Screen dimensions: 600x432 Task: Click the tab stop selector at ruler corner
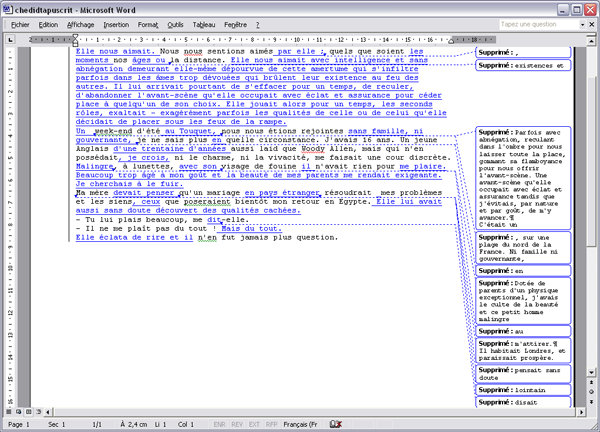coord(10,39)
